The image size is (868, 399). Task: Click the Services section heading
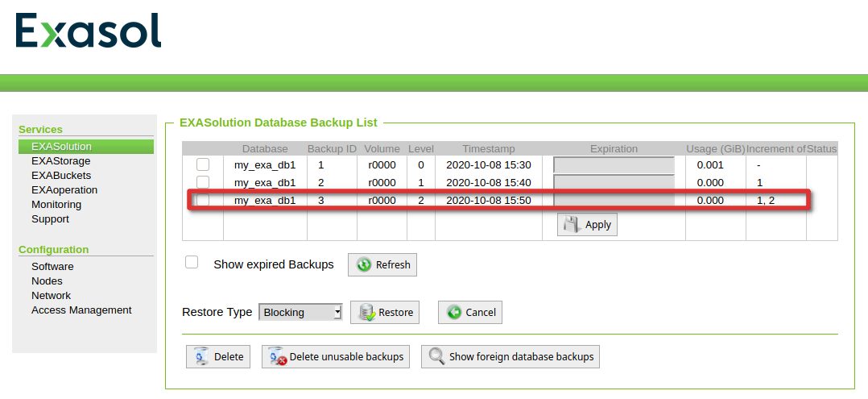pos(40,129)
